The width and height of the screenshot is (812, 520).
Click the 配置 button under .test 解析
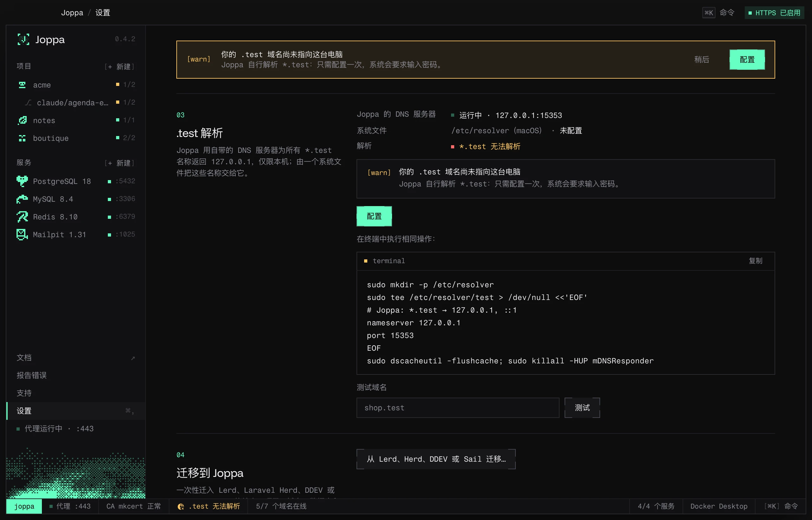(x=374, y=216)
